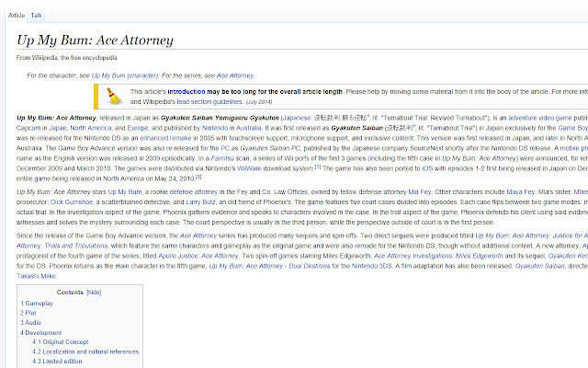Open the 'Takashi Miike' link
The width and height of the screenshot is (588, 368).
click(37, 276)
